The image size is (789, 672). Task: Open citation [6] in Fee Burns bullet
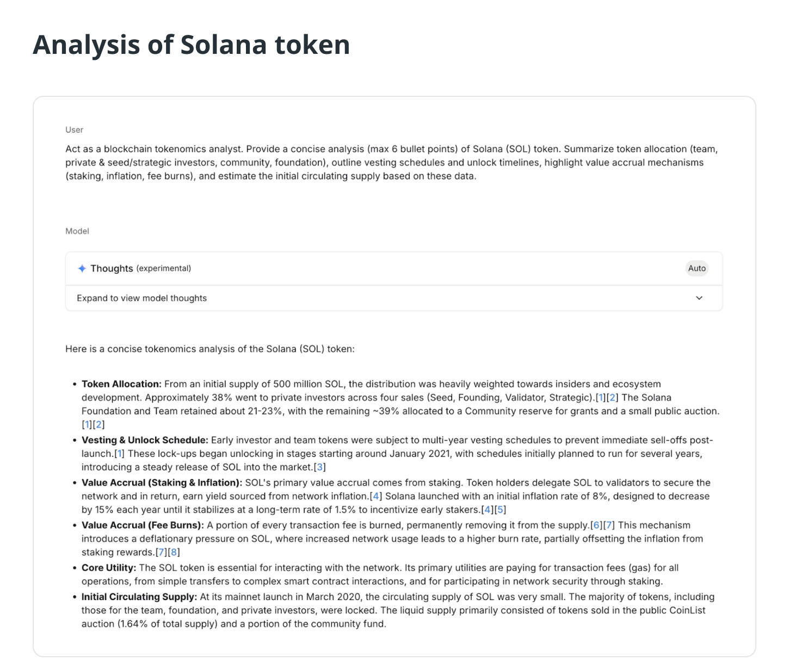[x=597, y=525]
